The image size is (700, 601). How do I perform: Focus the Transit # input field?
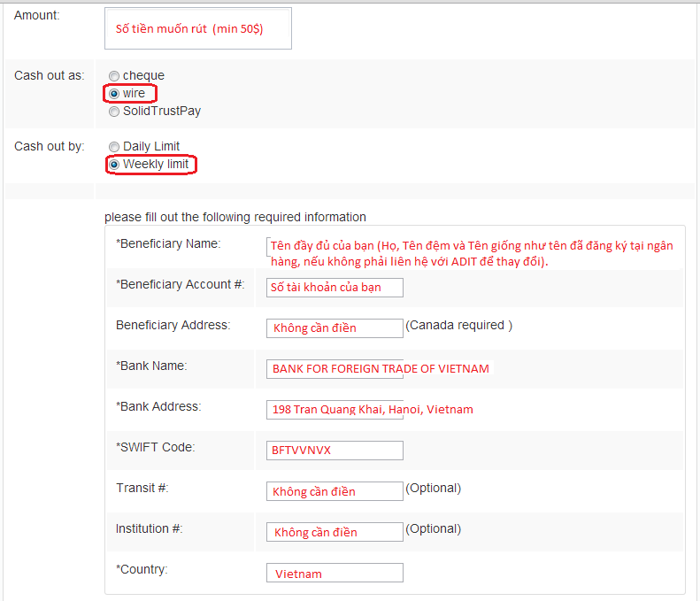click(335, 491)
